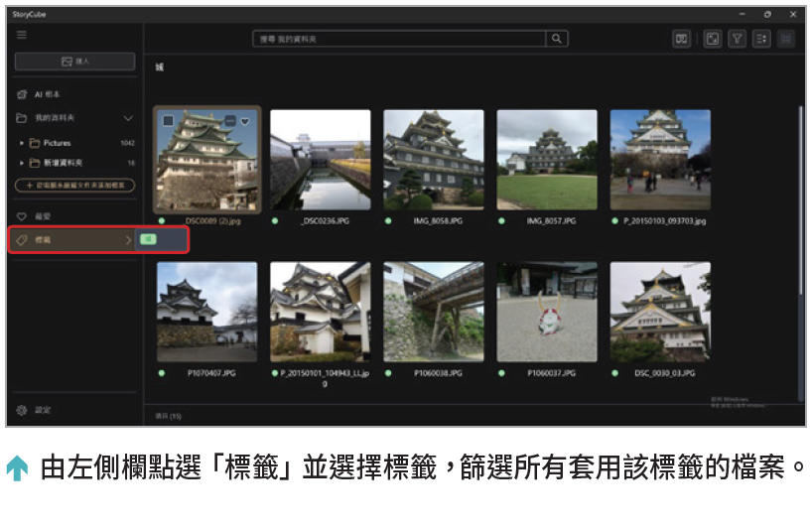Click the AI 相本 album icon

[22, 94]
